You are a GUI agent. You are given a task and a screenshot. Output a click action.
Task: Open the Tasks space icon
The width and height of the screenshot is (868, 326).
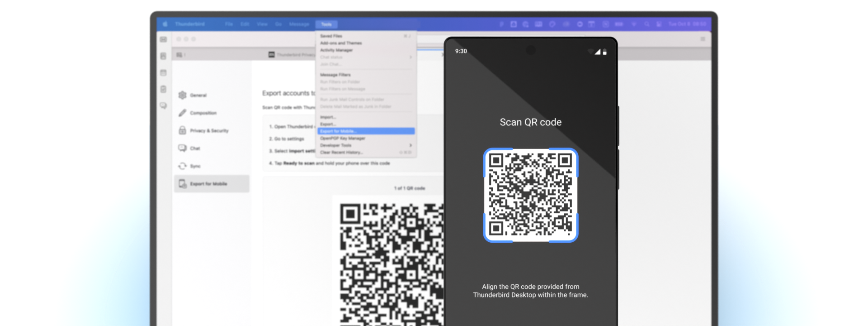point(163,89)
